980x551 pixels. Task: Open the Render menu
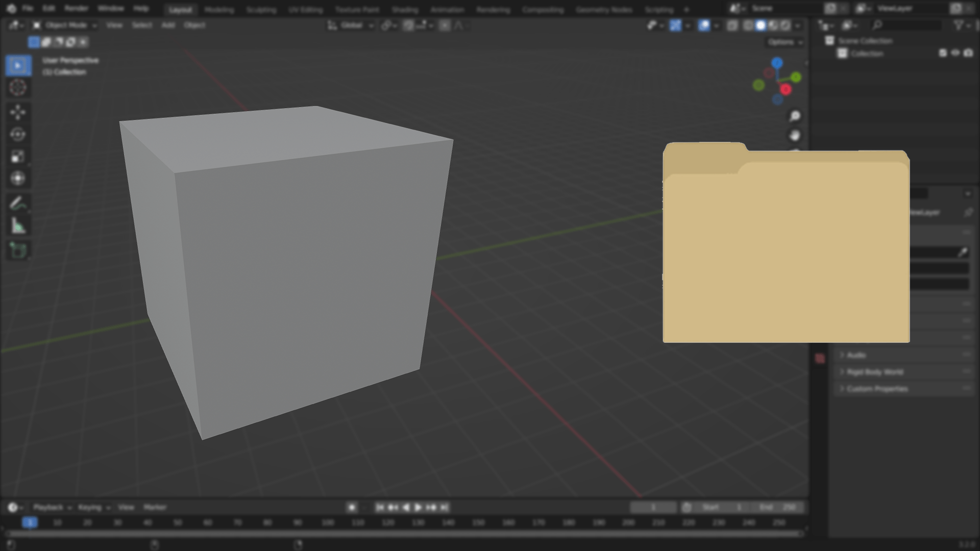[x=78, y=8]
